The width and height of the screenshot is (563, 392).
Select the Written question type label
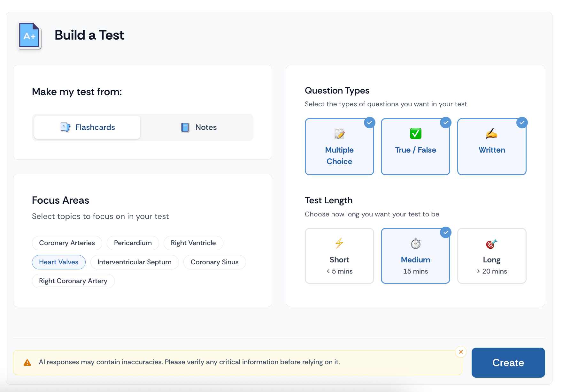(492, 150)
